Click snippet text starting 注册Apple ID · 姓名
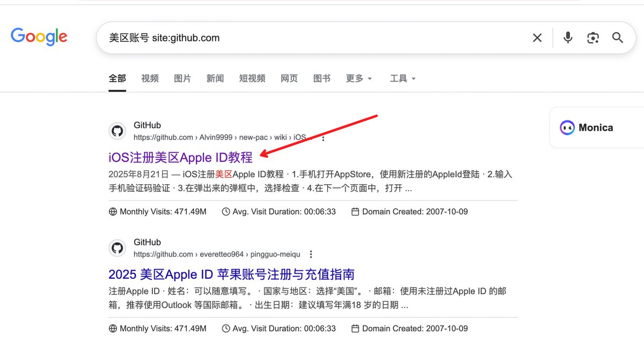The image size is (644, 347). click(308, 298)
